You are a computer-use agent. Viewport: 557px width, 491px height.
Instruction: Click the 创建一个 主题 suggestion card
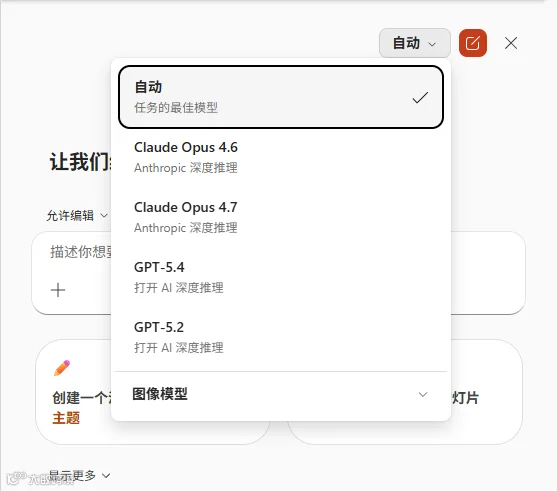pos(74,392)
